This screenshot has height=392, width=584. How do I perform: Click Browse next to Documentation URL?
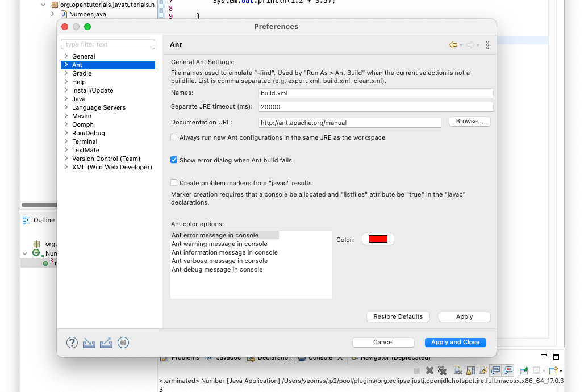click(x=470, y=122)
